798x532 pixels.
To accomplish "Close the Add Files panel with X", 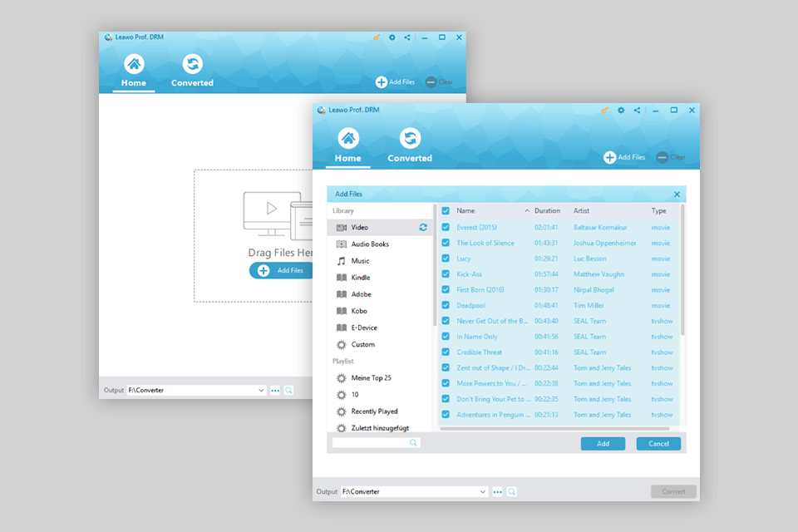I will click(677, 195).
